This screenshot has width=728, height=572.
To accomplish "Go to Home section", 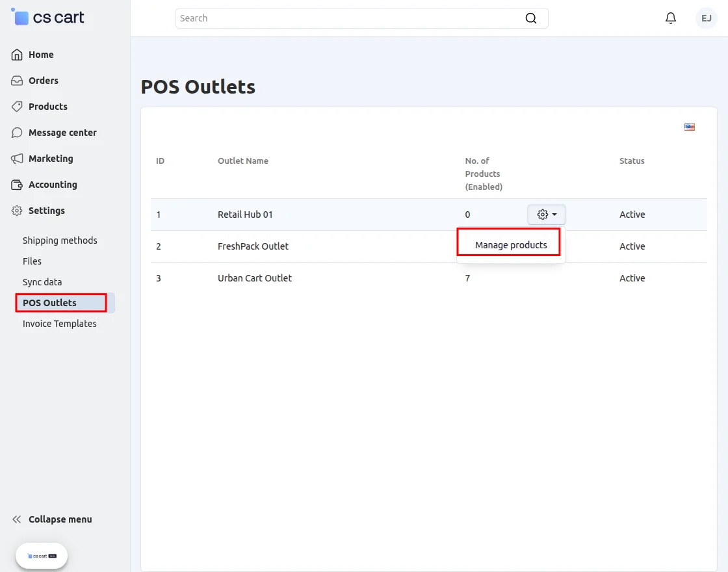I will pyautogui.click(x=41, y=55).
